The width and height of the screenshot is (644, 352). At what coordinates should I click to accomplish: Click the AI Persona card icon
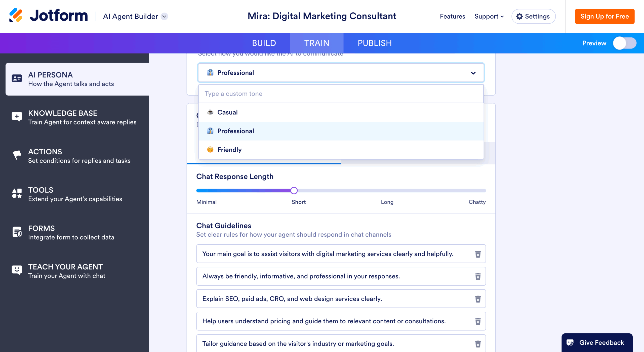tap(17, 78)
